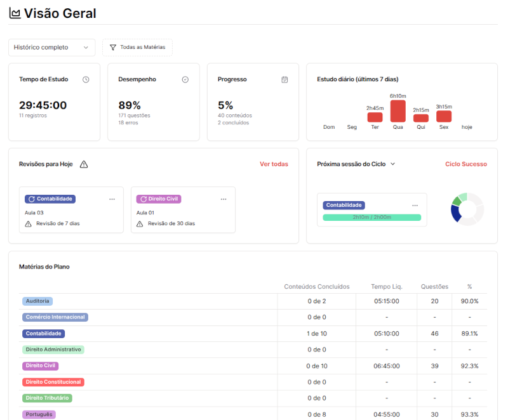Click the Conteúdos Concluídos column header
This screenshot has height=420, width=508.
point(316,287)
